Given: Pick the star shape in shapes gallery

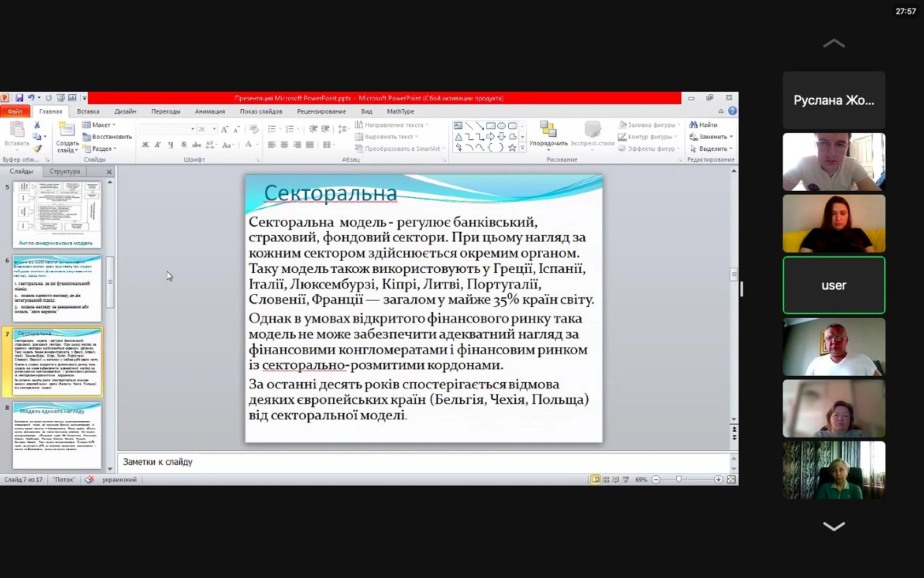Looking at the screenshot, I should 512,148.
